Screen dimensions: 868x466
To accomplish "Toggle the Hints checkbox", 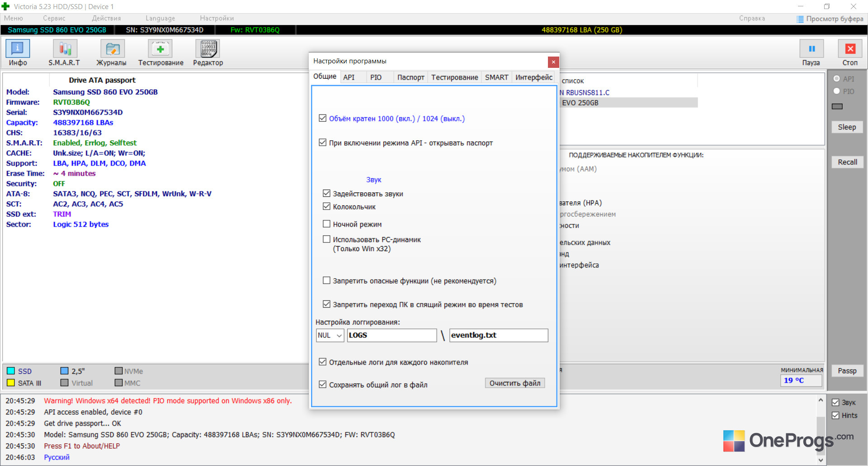I will click(835, 415).
